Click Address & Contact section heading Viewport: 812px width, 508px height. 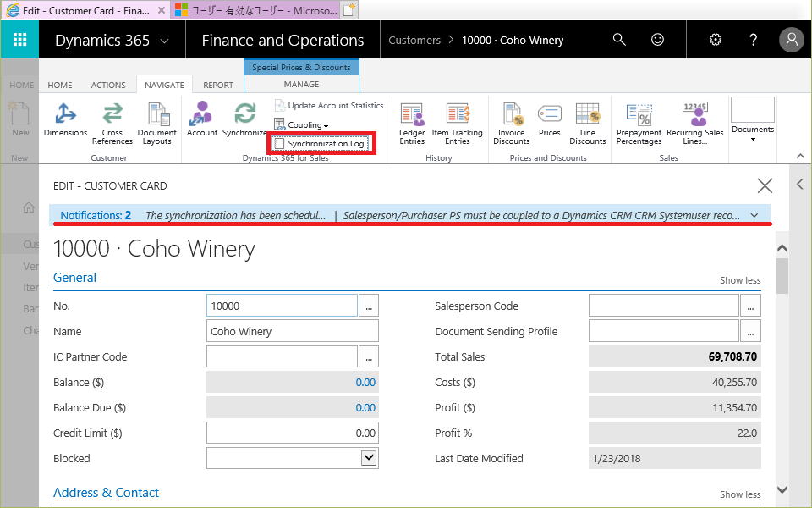pos(107,493)
